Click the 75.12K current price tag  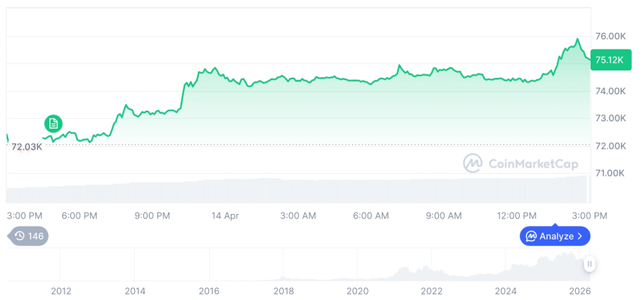coord(608,61)
